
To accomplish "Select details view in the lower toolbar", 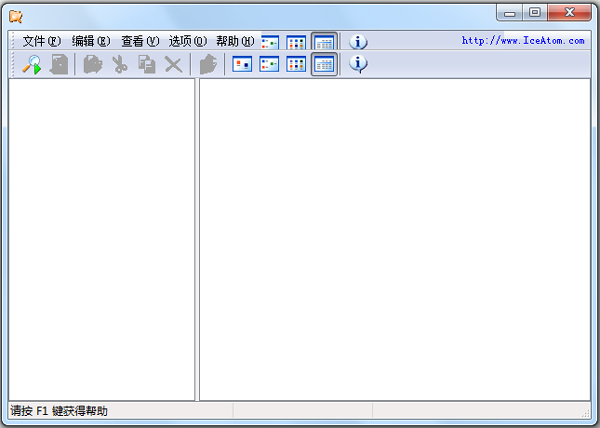I will [323, 64].
